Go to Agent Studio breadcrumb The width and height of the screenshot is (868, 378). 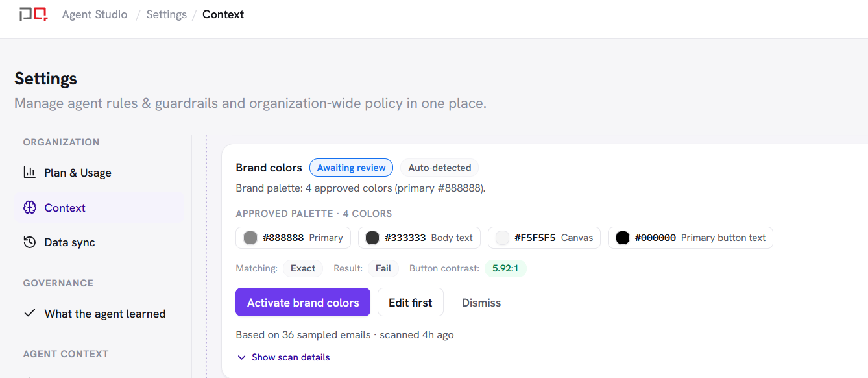coord(95,14)
